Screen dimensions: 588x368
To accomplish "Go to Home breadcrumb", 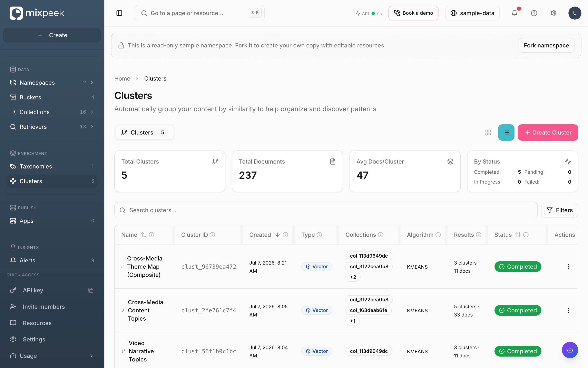I will coord(122,79).
